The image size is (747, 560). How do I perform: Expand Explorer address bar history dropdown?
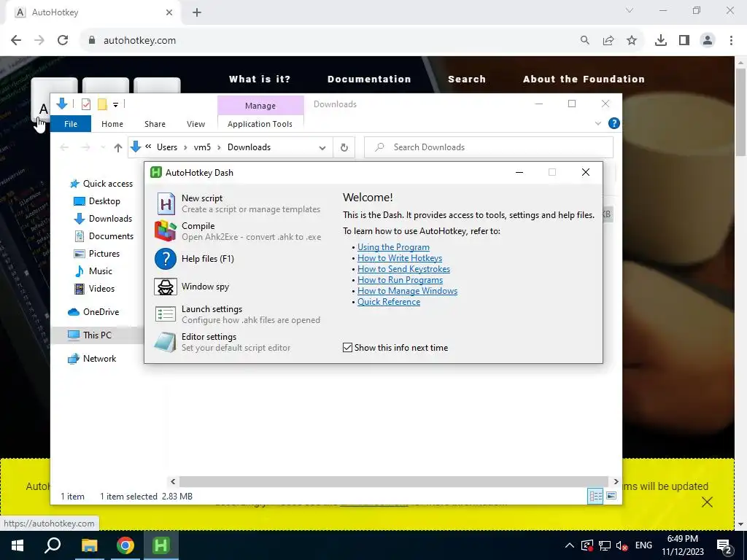pos(322,147)
